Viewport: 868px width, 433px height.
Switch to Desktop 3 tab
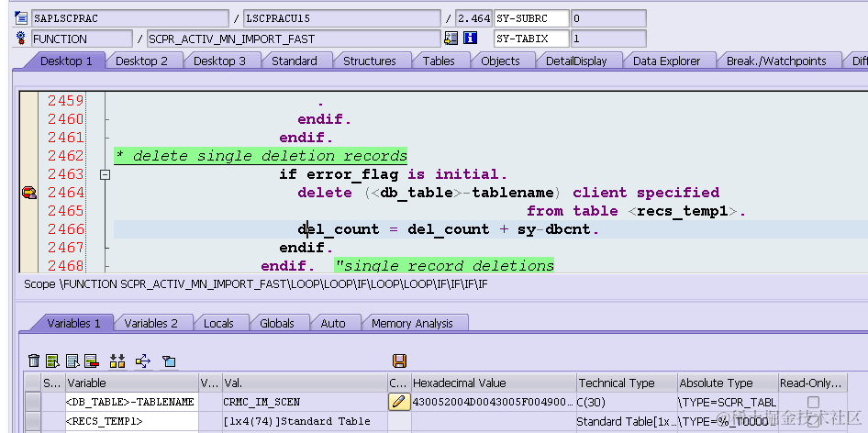click(x=219, y=61)
